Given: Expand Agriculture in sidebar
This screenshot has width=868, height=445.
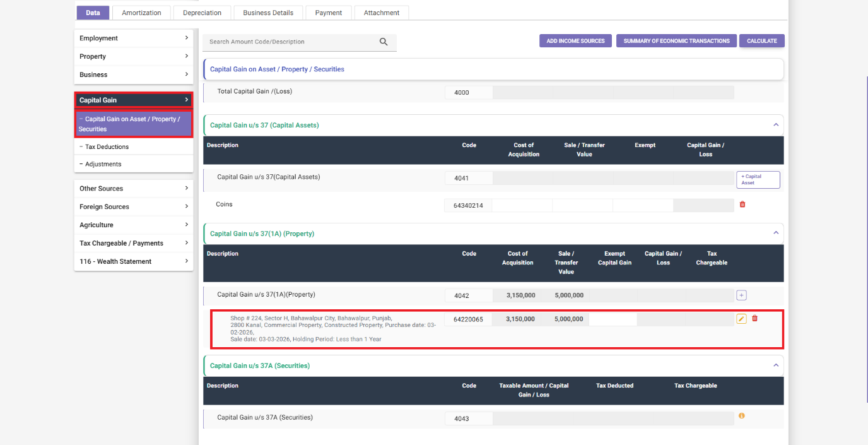Looking at the screenshot, I should tap(134, 225).
